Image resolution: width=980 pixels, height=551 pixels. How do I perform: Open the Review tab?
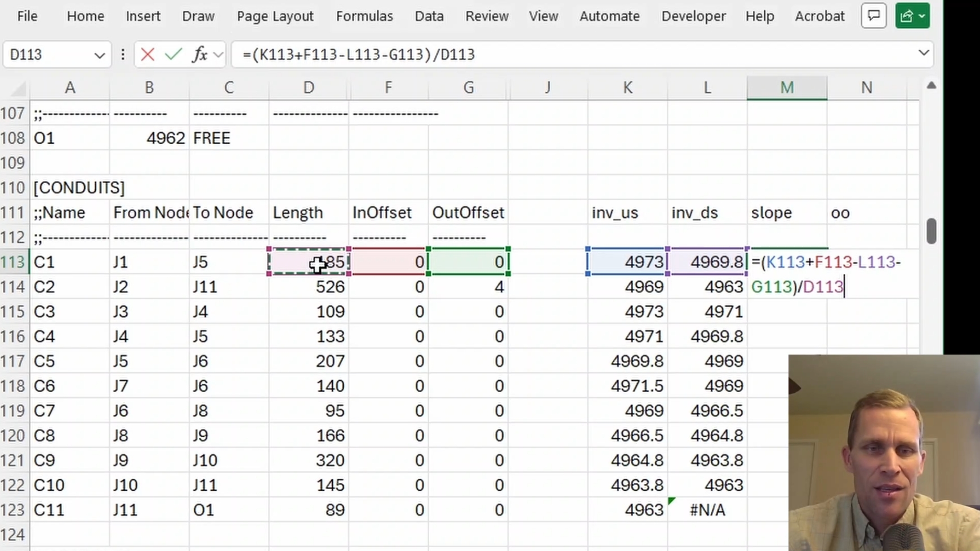[487, 16]
